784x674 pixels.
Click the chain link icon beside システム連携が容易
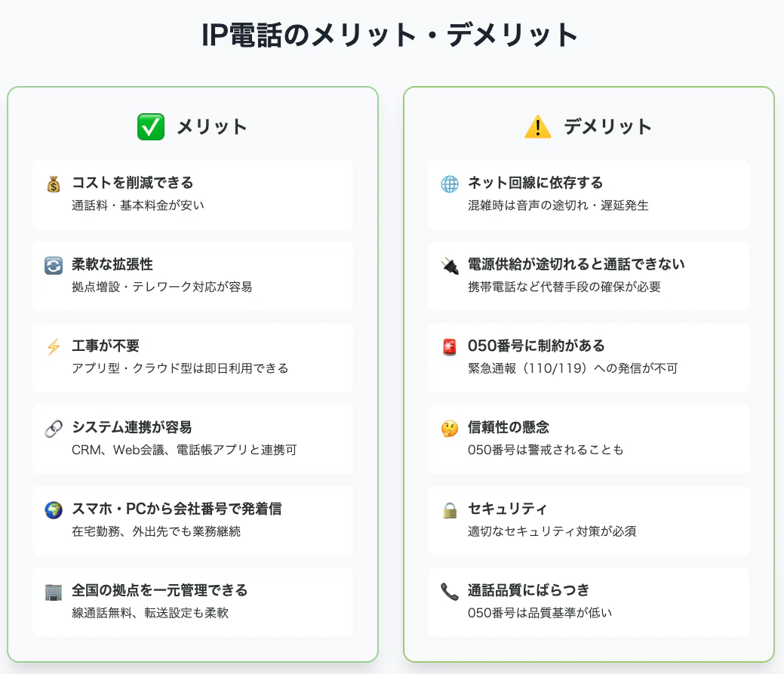pos(53,428)
